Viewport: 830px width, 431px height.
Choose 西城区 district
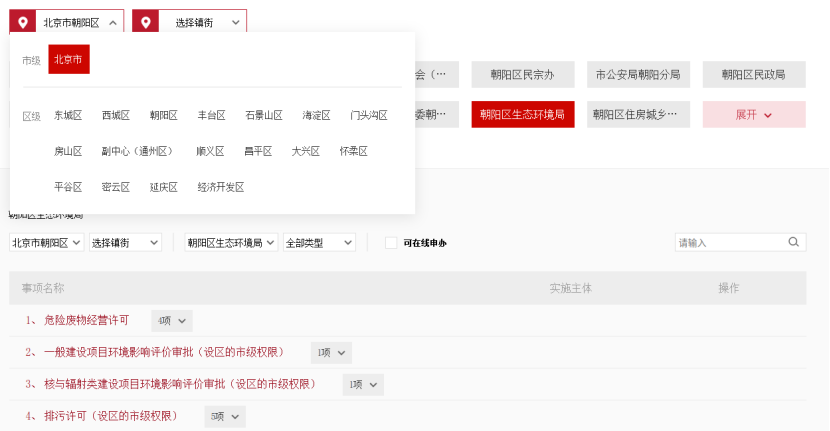click(115, 115)
